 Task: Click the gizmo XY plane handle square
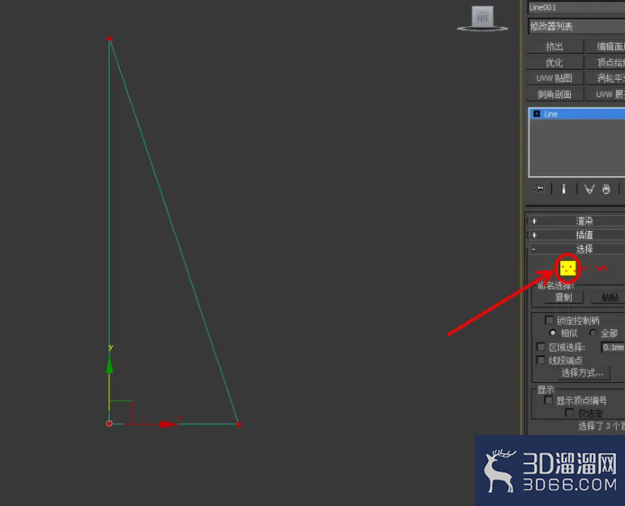pyautogui.click(x=121, y=412)
